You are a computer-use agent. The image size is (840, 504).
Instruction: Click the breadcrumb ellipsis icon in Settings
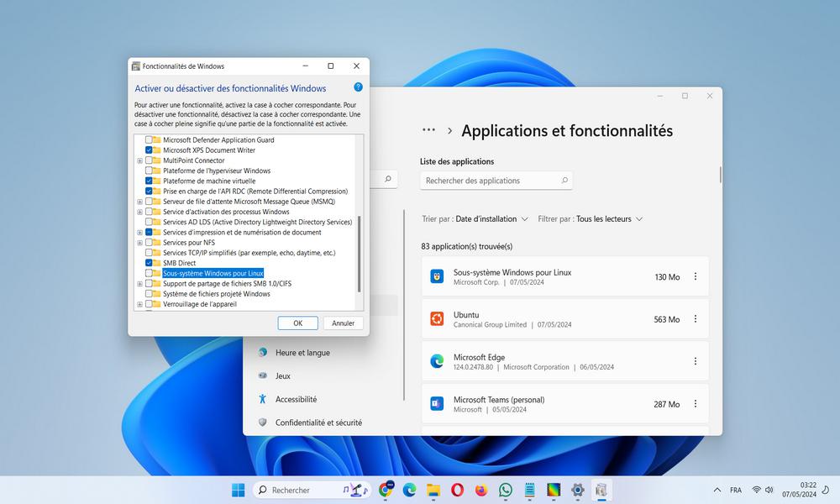coord(428,130)
